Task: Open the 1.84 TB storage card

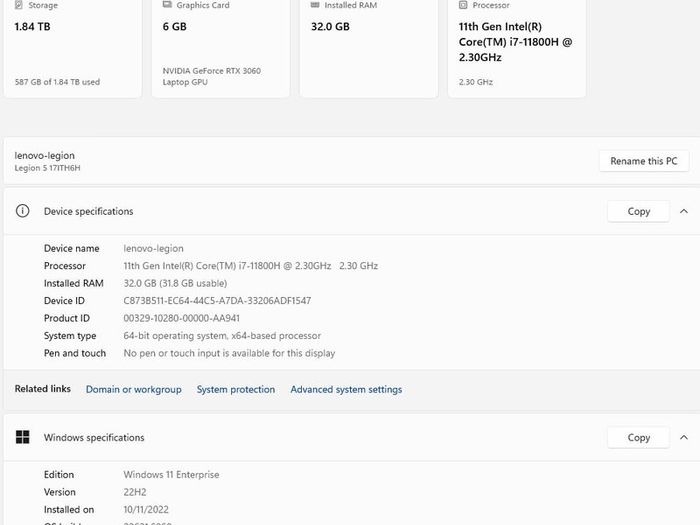Action: tap(73, 47)
